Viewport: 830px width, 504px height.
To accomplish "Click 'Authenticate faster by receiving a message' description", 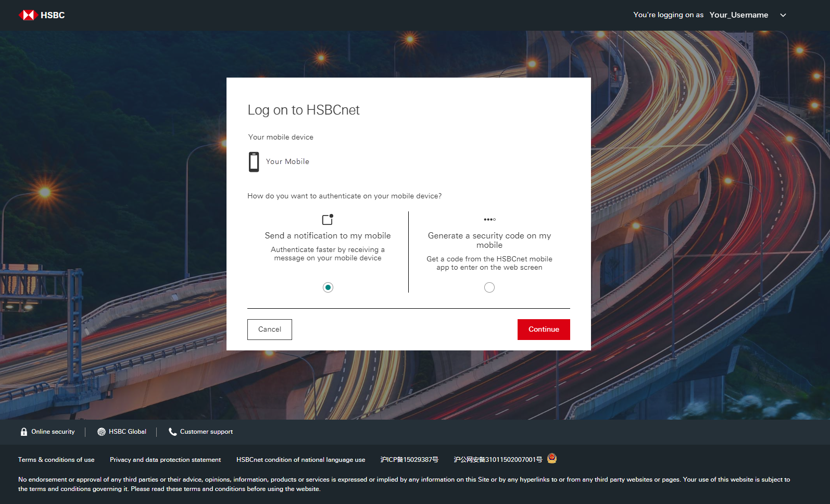I will 328,254.
